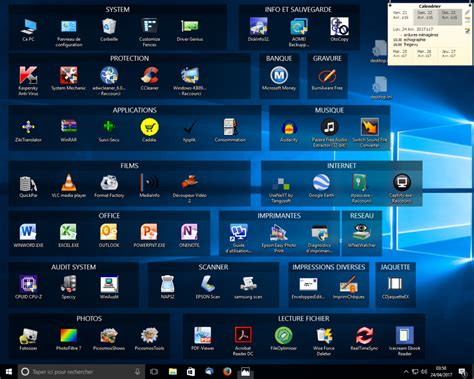Open the Action Center notifications icon

point(462,372)
